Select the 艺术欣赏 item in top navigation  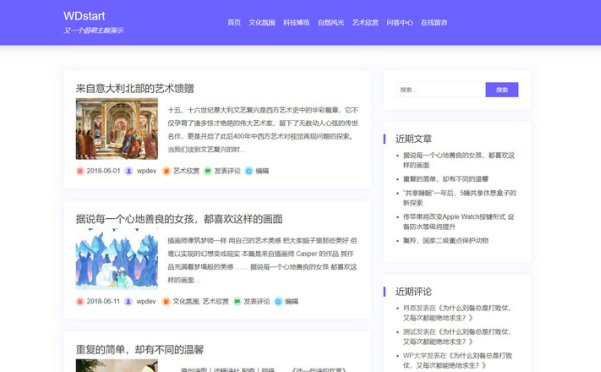(365, 23)
